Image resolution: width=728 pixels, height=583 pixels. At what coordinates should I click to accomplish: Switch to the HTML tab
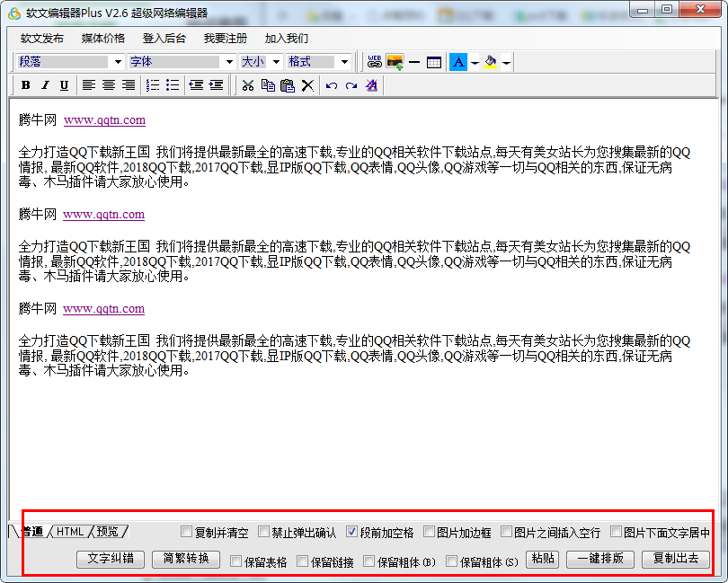(x=69, y=532)
